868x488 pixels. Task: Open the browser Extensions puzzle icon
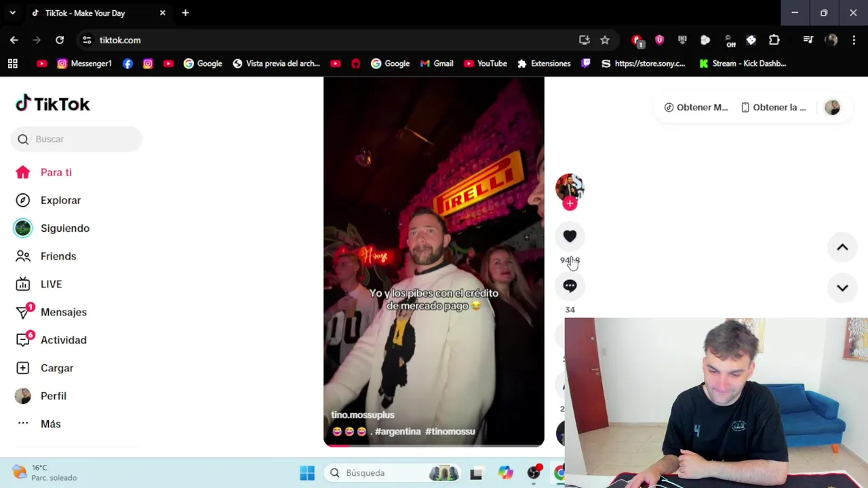click(774, 40)
